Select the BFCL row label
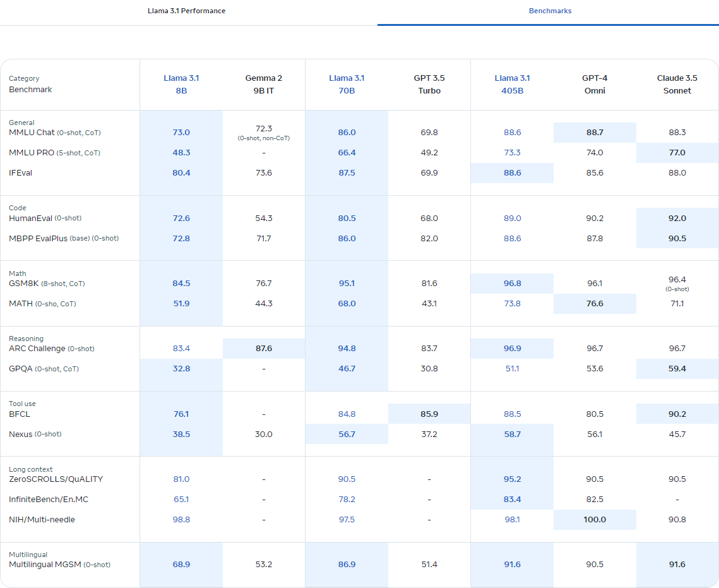The width and height of the screenshot is (719, 588). click(x=20, y=414)
